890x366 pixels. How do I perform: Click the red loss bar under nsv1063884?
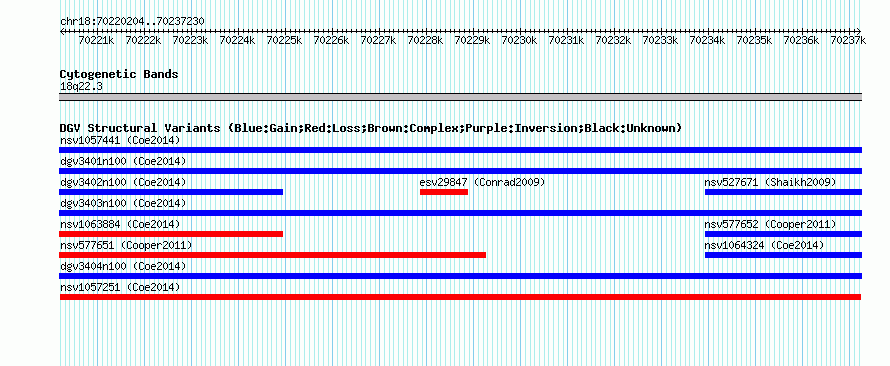(x=171, y=234)
